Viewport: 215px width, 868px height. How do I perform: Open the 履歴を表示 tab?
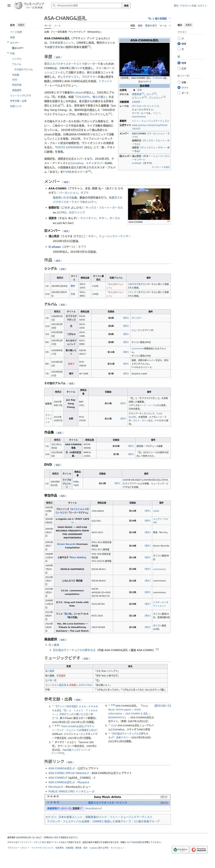click(x=151, y=26)
